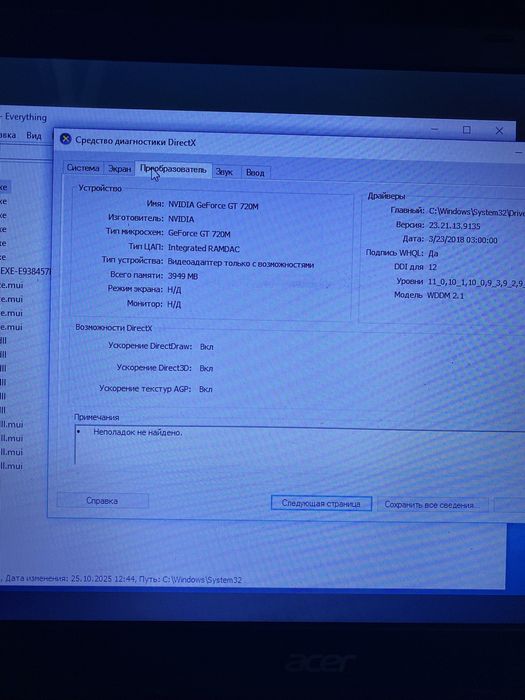Click the Integrated RAMDAC value
The height and width of the screenshot is (700, 525).
(204, 248)
